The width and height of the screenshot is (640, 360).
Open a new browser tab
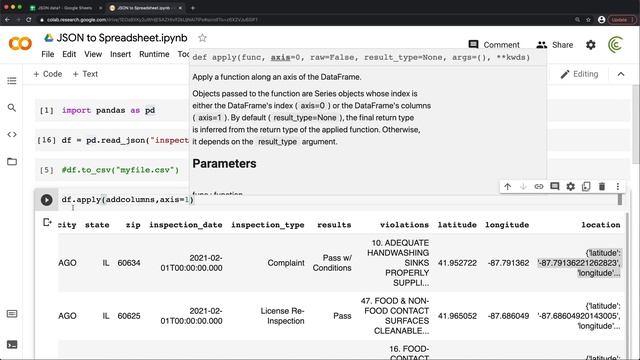point(193,8)
